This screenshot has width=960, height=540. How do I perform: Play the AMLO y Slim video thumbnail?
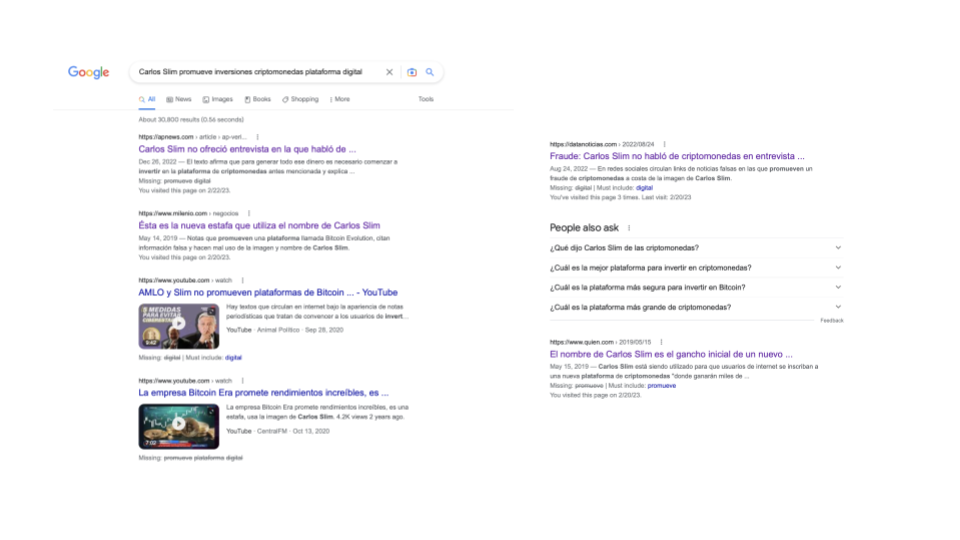179,326
